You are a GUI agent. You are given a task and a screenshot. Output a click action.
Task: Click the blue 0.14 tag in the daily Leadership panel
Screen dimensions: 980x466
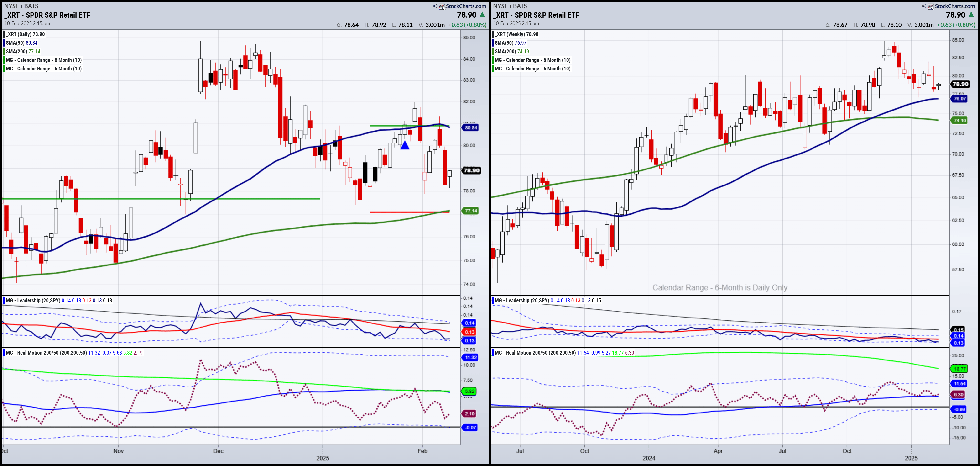click(469, 323)
